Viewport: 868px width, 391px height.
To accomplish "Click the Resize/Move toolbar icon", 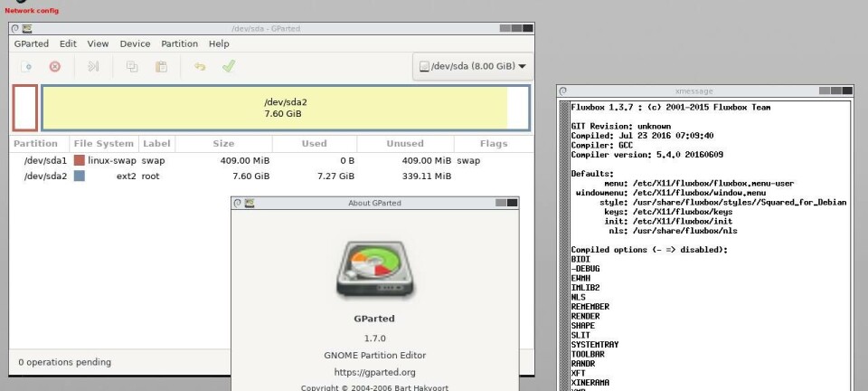I will point(93,67).
